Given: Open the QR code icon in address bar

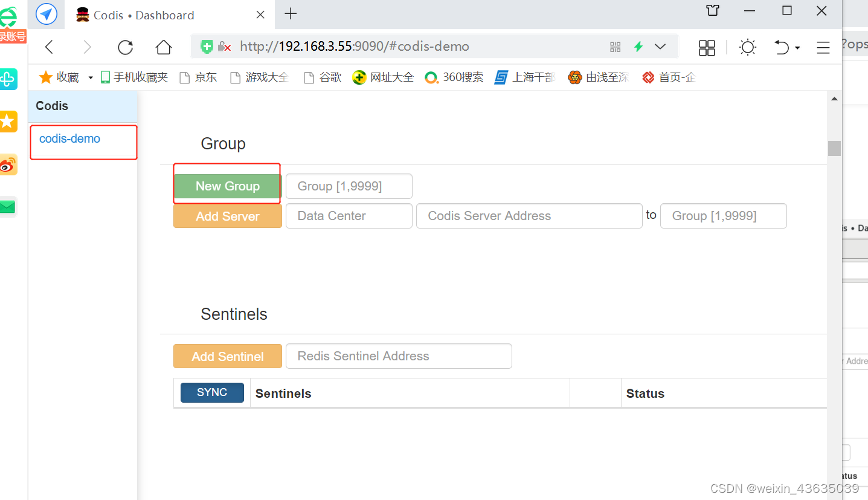Looking at the screenshot, I should tap(615, 47).
